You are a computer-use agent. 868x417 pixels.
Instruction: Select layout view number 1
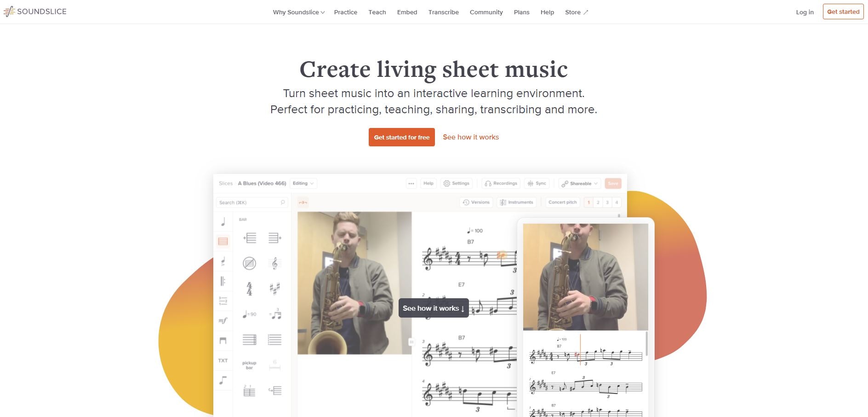coord(588,202)
